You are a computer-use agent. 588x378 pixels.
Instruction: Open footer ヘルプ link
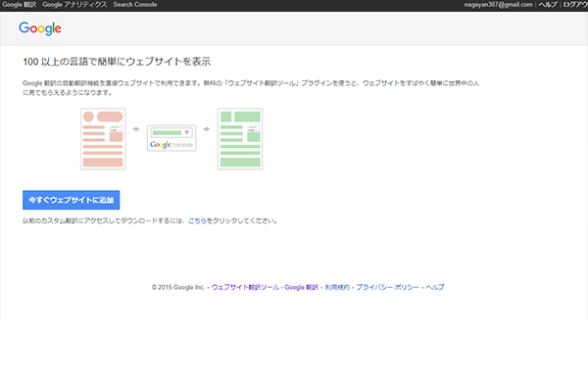pos(435,287)
